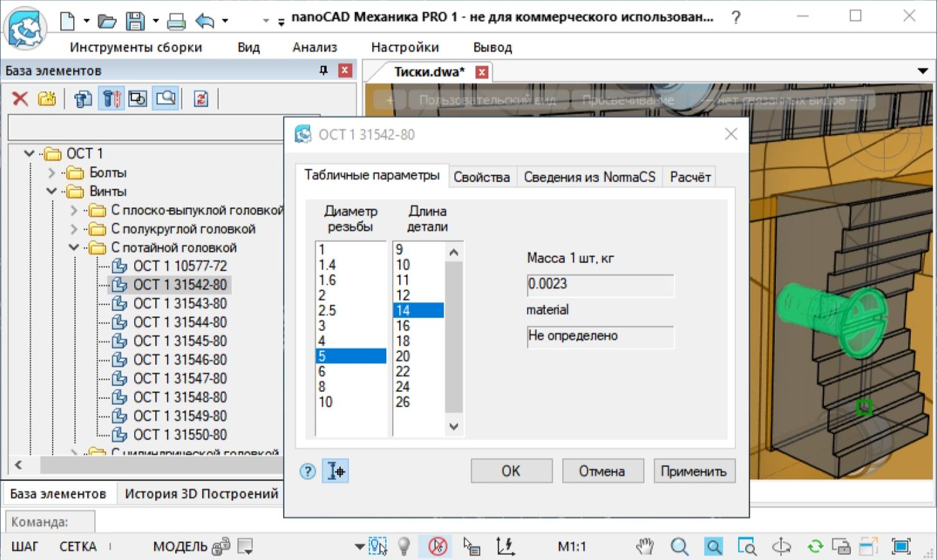Image resolution: width=937 pixels, height=560 pixels.
Task: Click the element view window icon
Action: coord(138,99)
